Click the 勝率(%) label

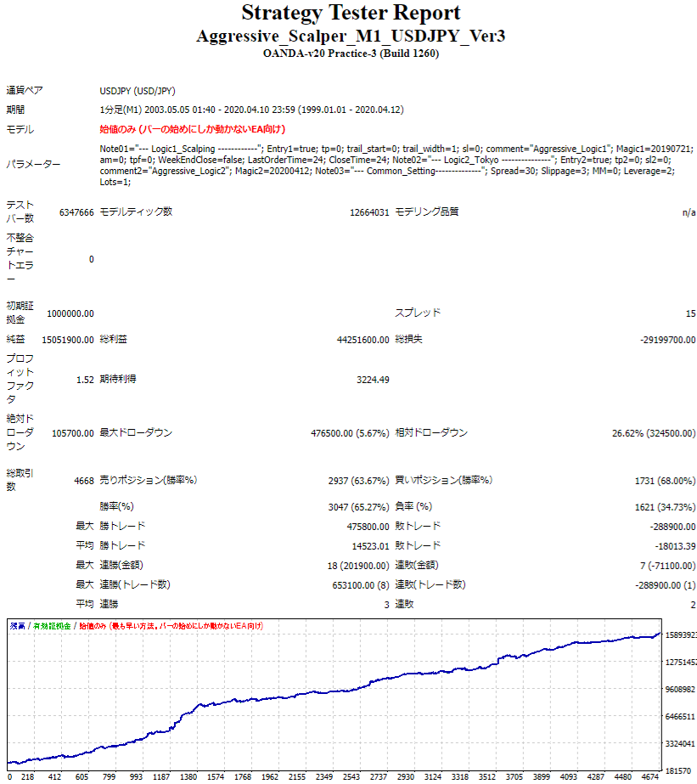point(116,506)
